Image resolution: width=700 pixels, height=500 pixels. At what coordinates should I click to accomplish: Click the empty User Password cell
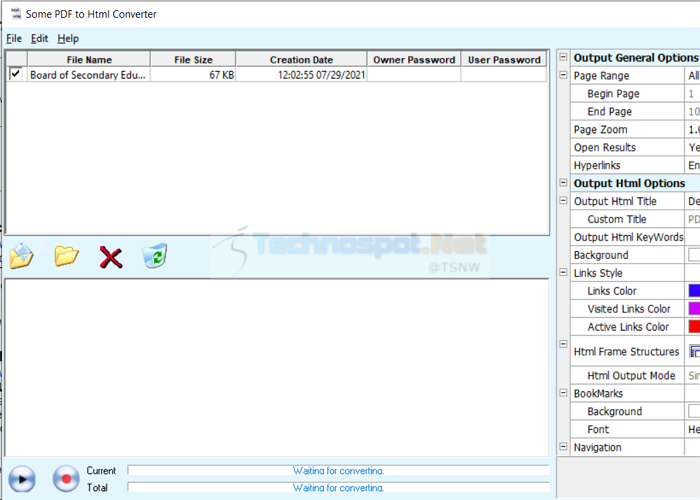point(504,75)
